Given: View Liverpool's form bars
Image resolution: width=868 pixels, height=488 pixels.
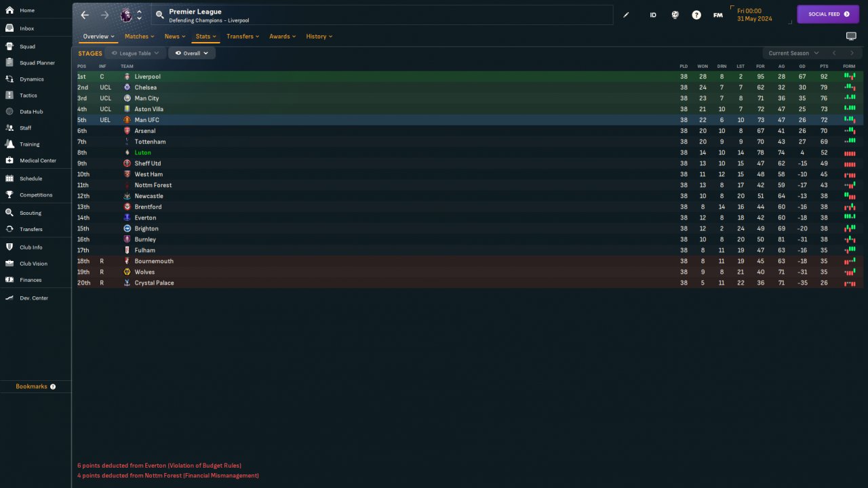Looking at the screenshot, I should 850,77.
